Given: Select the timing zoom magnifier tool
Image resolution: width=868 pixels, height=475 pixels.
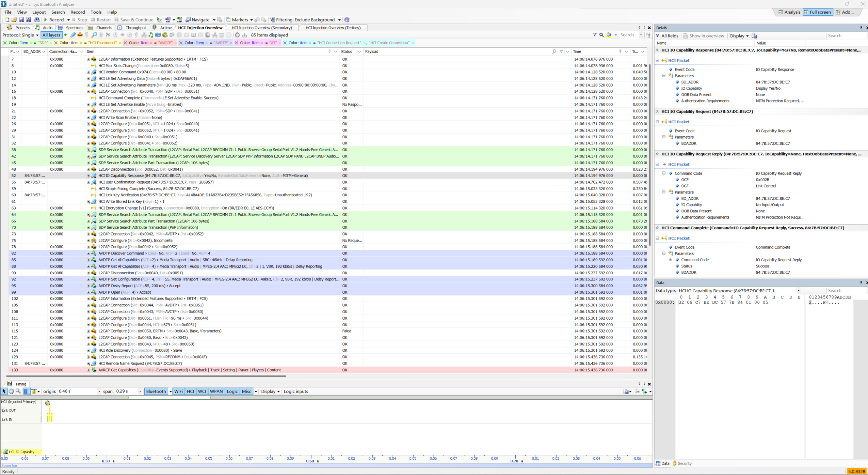Looking at the screenshot, I should (18, 391).
